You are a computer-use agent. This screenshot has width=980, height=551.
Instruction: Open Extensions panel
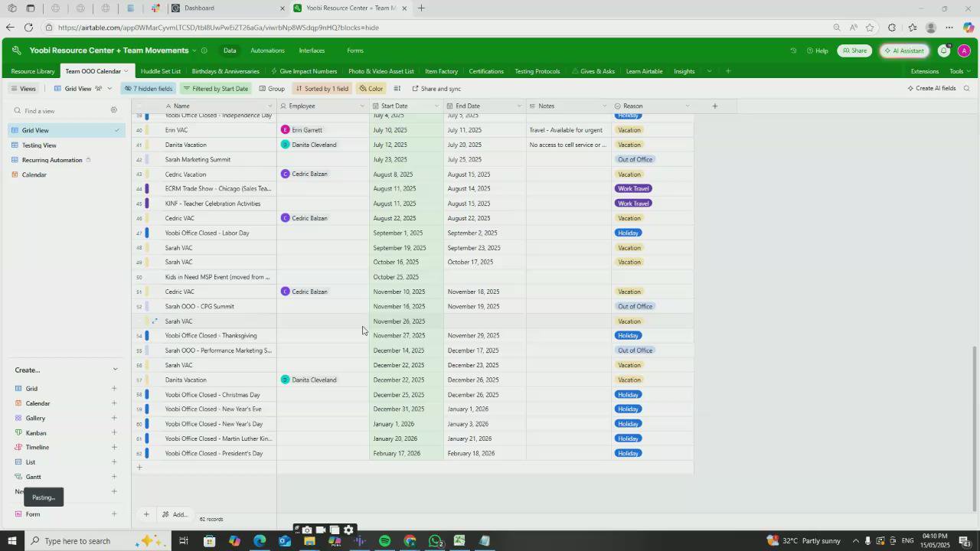pyautogui.click(x=924, y=71)
